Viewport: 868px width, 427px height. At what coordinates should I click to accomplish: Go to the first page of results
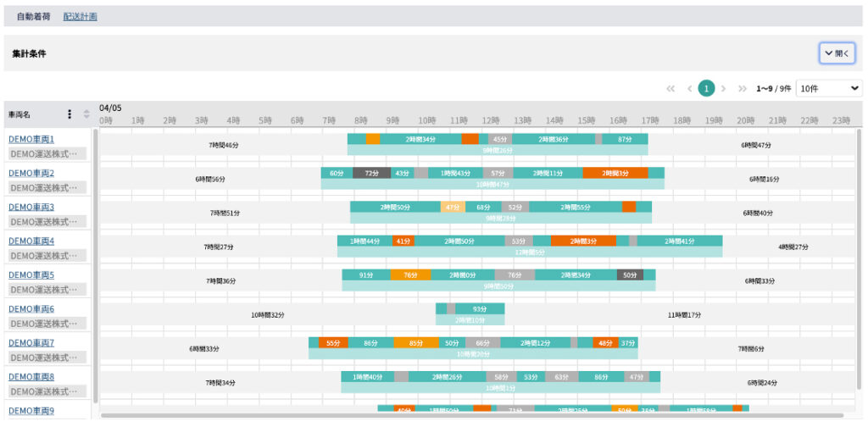670,88
